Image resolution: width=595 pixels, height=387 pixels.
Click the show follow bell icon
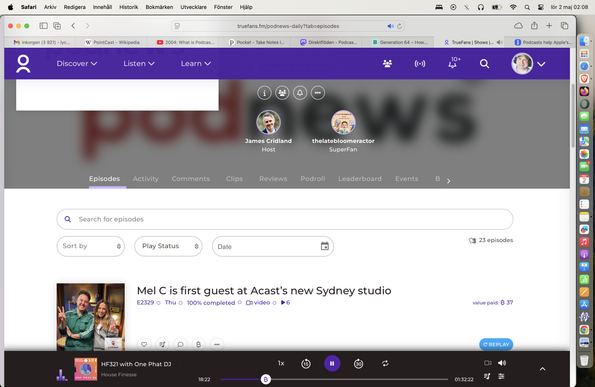tap(300, 93)
